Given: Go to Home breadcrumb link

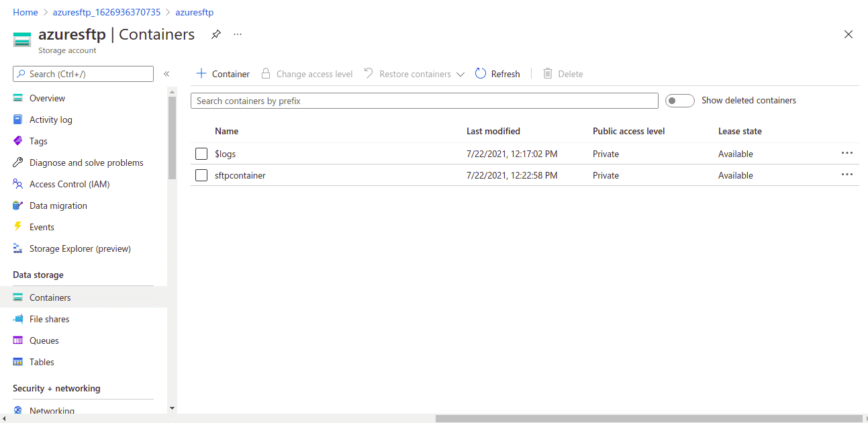Looking at the screenshot, I should coord(26,12).
